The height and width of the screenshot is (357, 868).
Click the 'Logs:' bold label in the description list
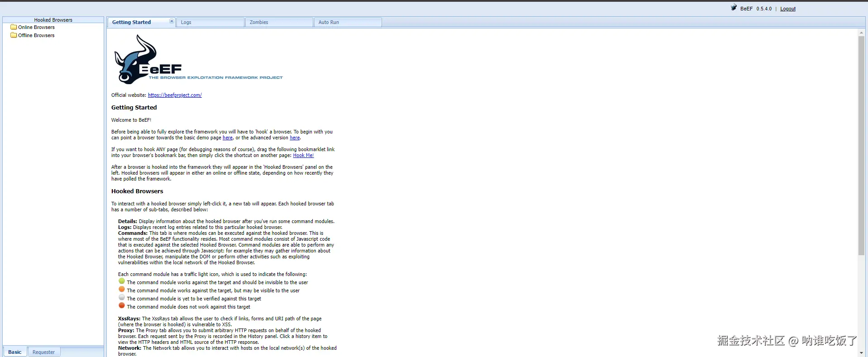[x=125, y=227]
